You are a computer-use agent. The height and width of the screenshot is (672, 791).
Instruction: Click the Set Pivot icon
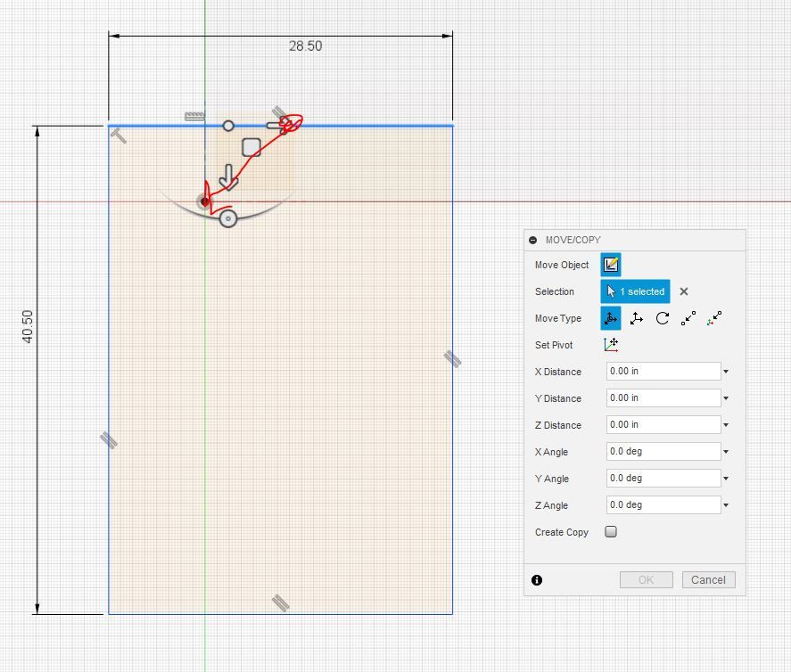(x=611, y=345)
